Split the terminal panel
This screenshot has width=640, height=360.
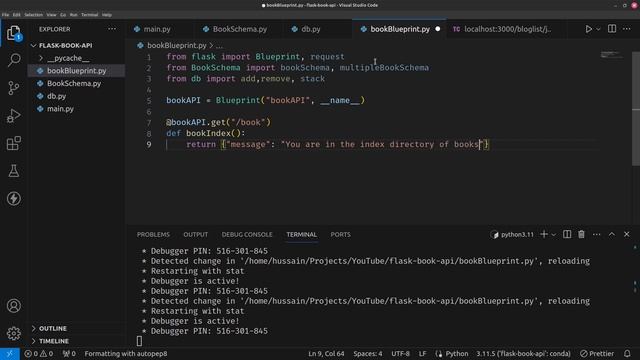tap(567, 234)
